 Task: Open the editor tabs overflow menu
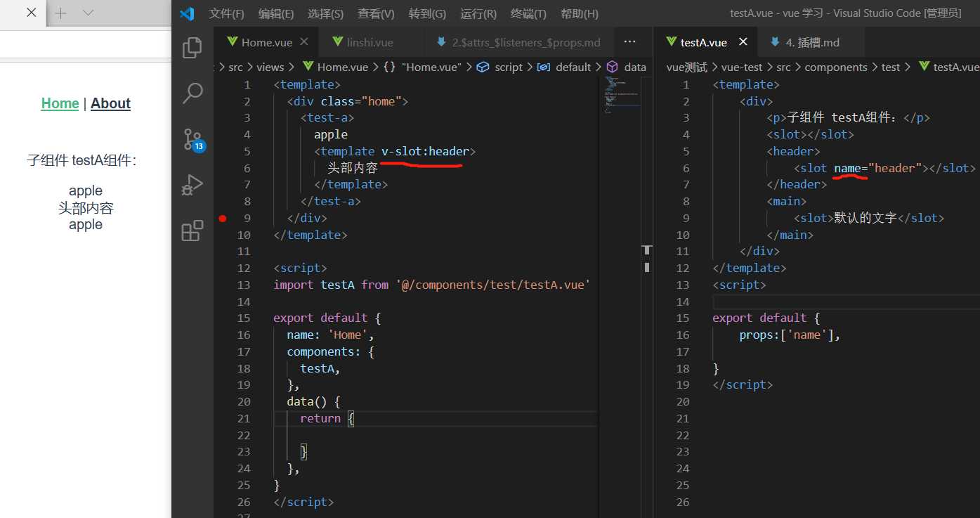tap(629, 42)
